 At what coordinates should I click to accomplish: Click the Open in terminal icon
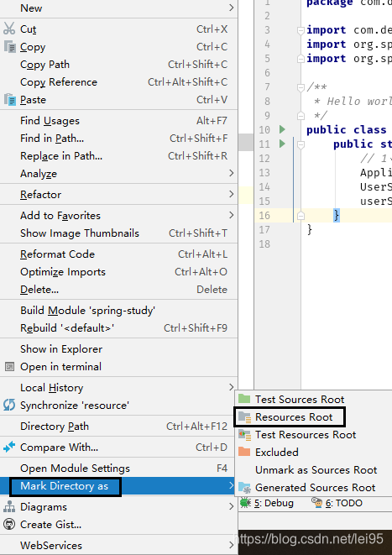tap(9, 367)
